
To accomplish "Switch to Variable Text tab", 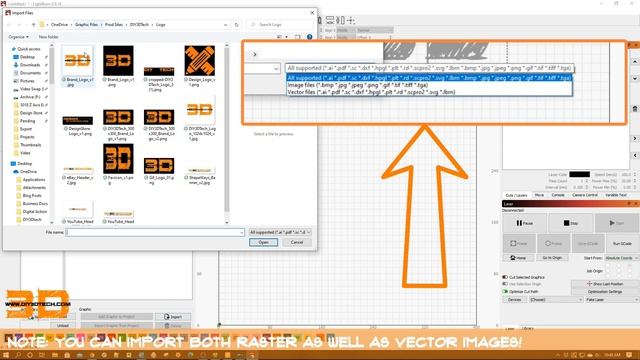I will tap(616, 196).
